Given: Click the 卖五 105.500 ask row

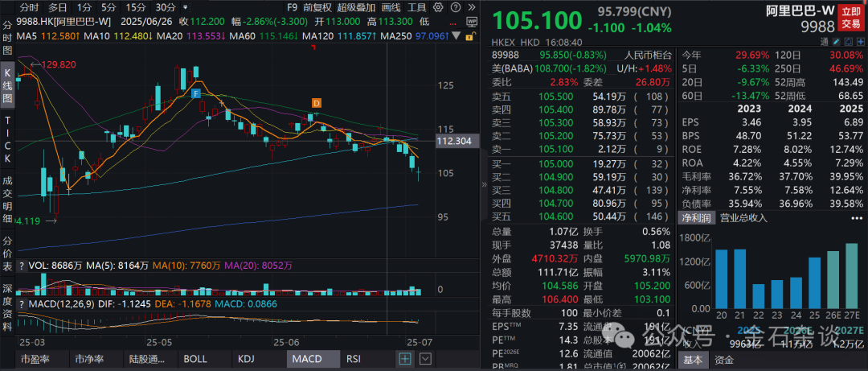Looking at the screenshot, I should [581, 96].
